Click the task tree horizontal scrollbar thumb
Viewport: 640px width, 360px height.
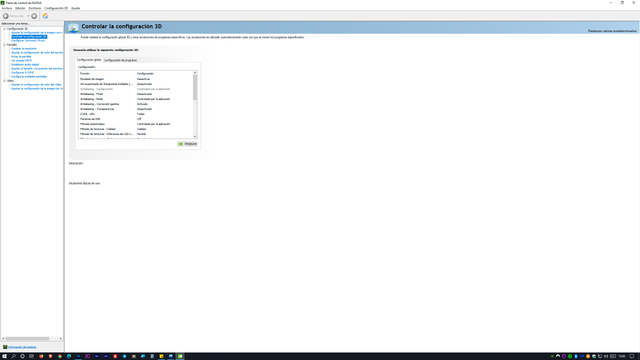(x=27, y=338)
